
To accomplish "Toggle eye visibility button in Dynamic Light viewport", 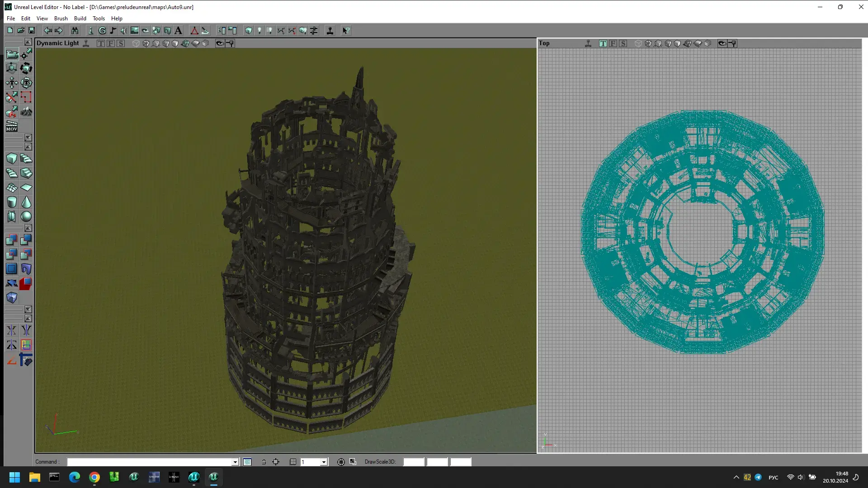I will point(220,43).
